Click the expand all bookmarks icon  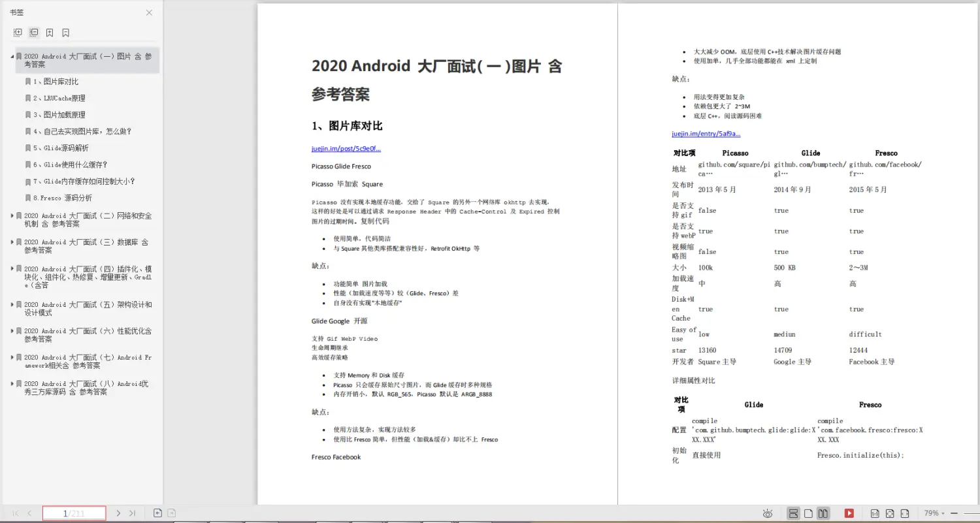coord(18,33)
